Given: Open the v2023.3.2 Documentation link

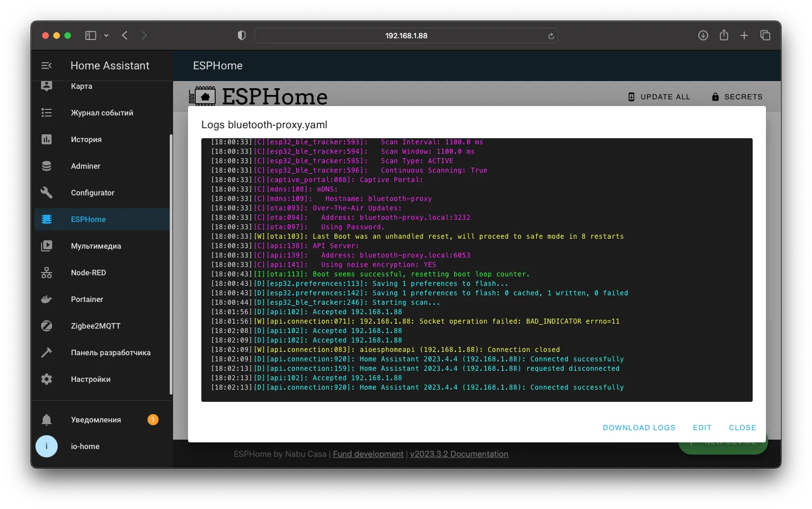Looking at the screenshot, I should [x=459, y=454].
